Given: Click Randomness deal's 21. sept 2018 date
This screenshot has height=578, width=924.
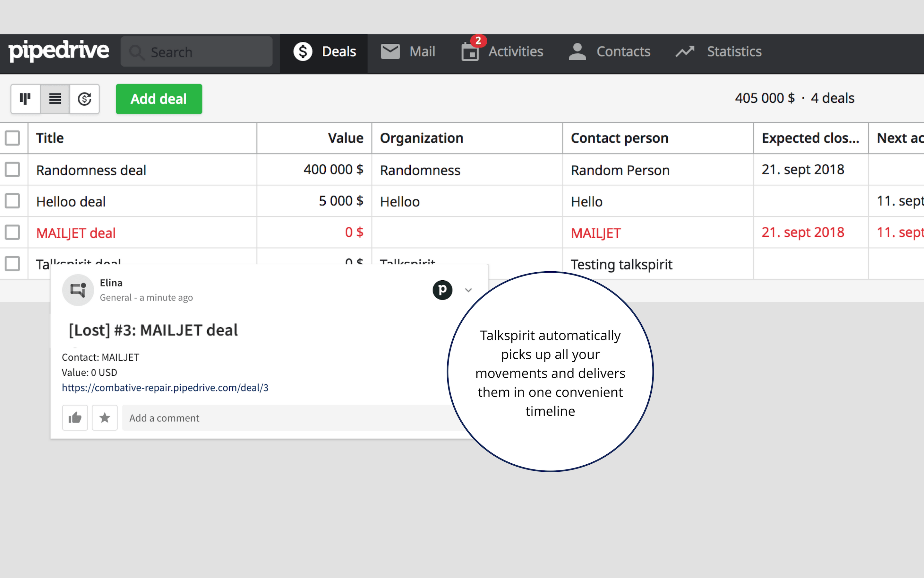Looking at the screenshot, I should 803,169.
